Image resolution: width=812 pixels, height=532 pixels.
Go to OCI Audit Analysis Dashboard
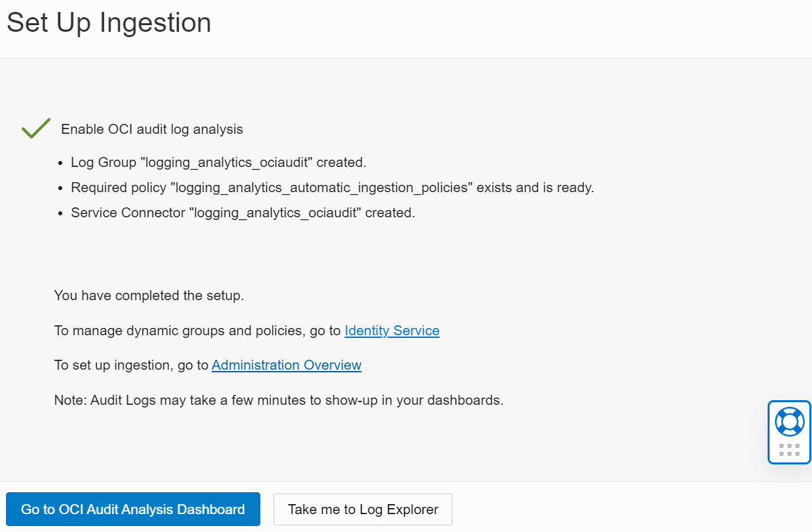point(133,509)
